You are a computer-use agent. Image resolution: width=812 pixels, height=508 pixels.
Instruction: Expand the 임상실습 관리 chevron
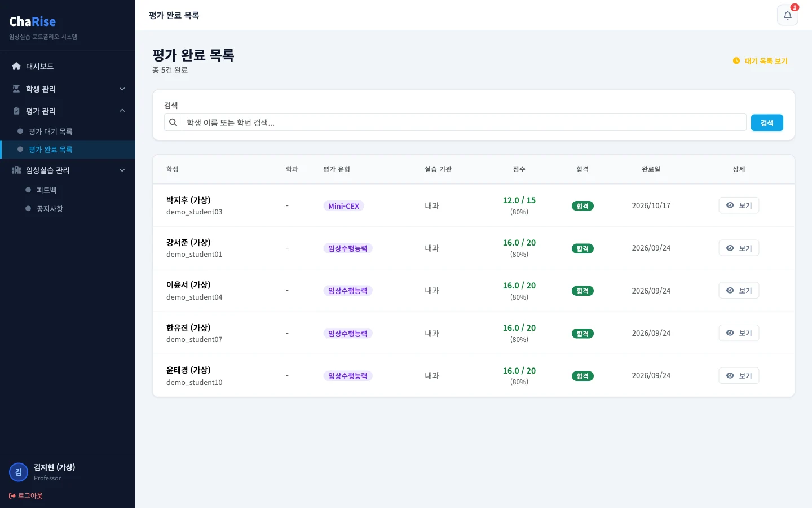coord(122,170)
